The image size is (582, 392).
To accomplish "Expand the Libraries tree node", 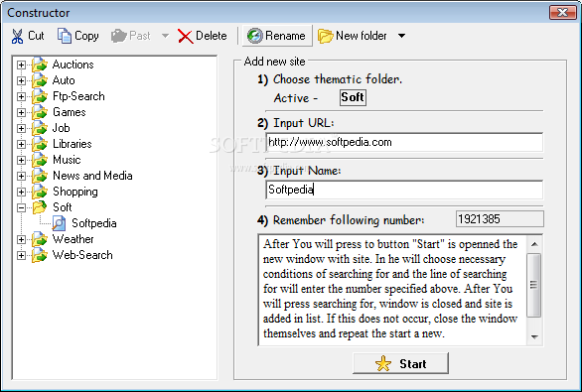I will [21, 145].
